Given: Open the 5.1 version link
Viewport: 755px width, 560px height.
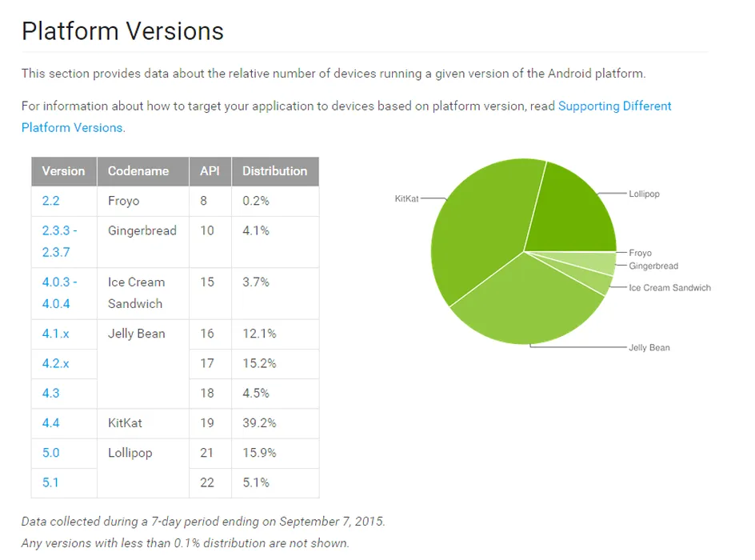Looking at the screenshot, I should click(50, 483).
